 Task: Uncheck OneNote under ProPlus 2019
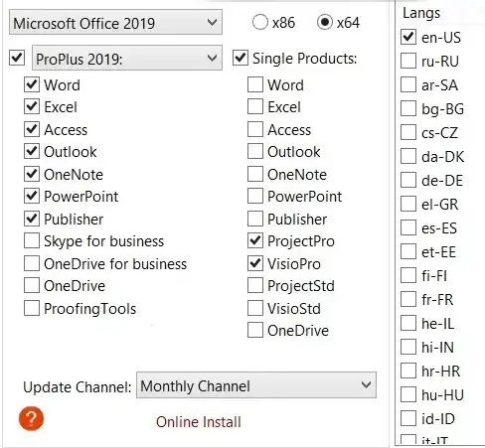pos(32,174)
